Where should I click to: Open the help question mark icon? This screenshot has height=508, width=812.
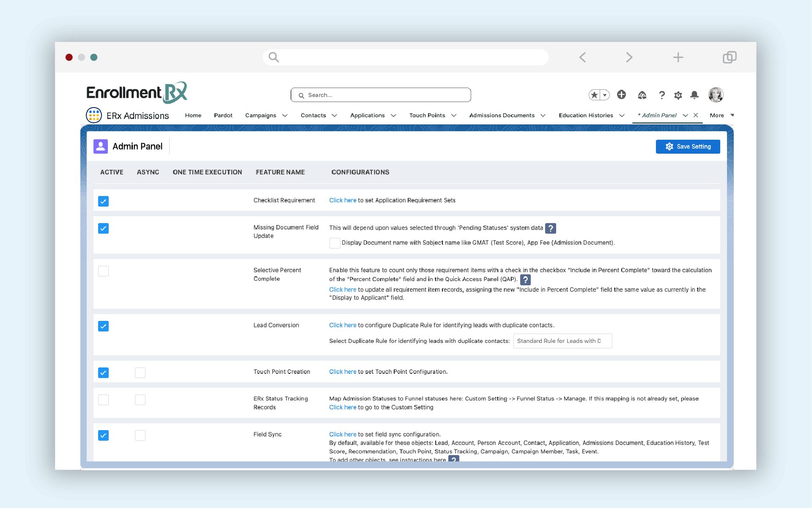(x=662, y=95)
